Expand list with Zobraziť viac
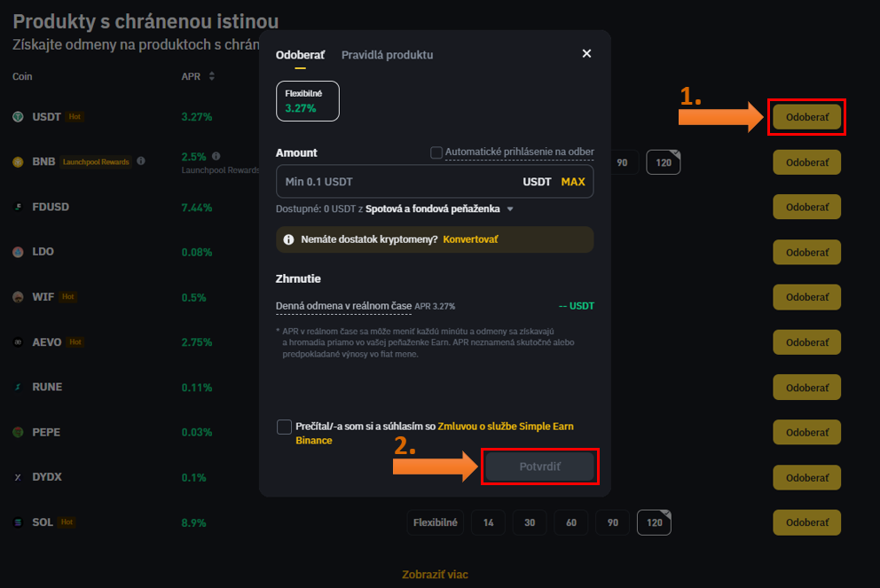 pos(435,574)
